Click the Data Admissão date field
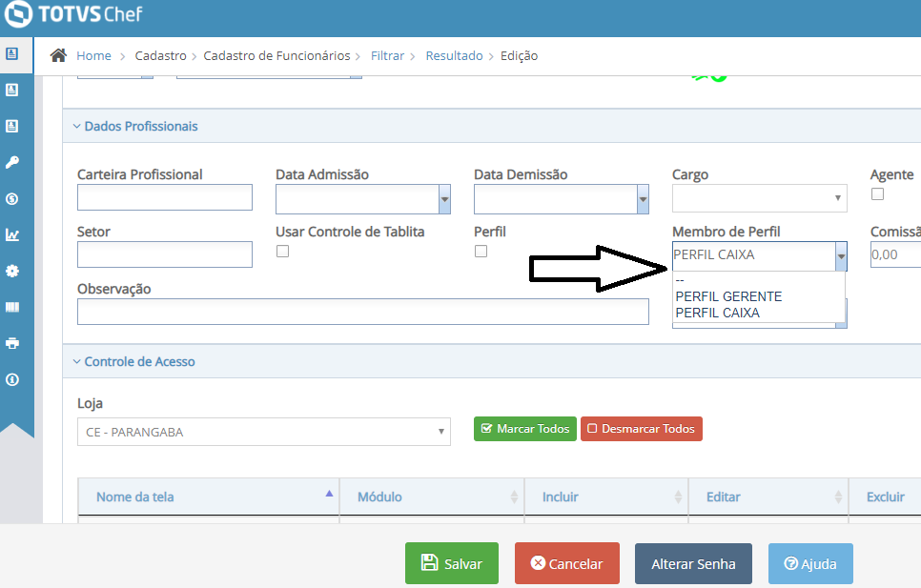Screen dimensions: 921x588 [358, 199]
